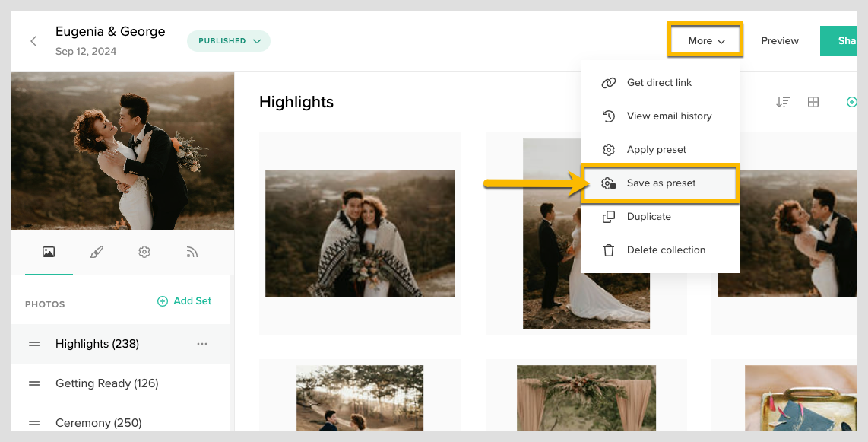Choose View email history menu option
Screen dimensions: 868x442
pyautogui.click(x=669, y=116)
